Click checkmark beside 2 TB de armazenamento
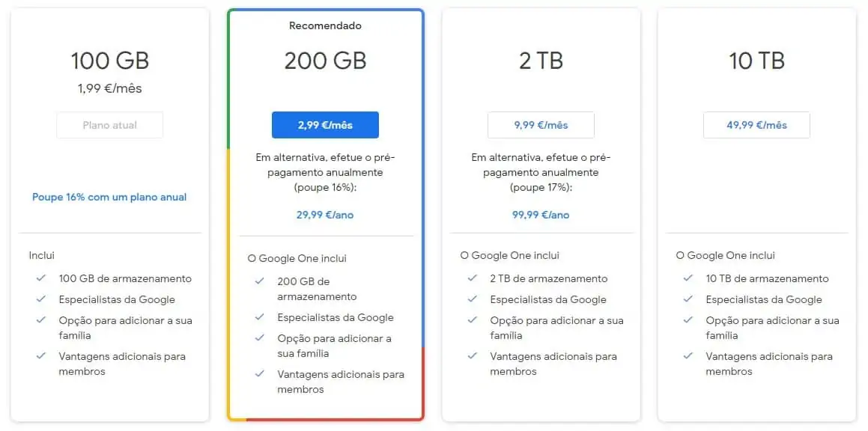868x431 pixels. tap(473, 278)
